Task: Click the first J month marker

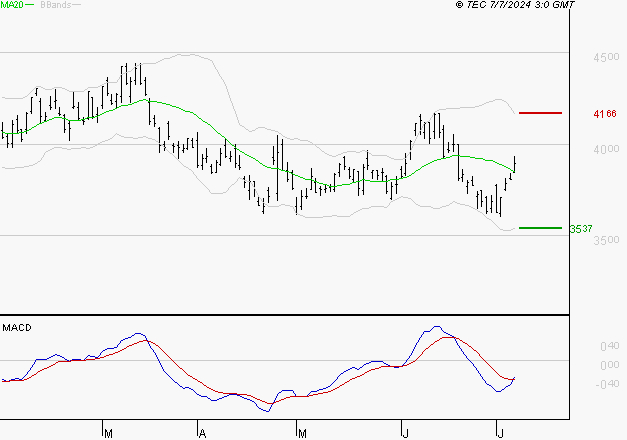Action: [x=405, y=434]
